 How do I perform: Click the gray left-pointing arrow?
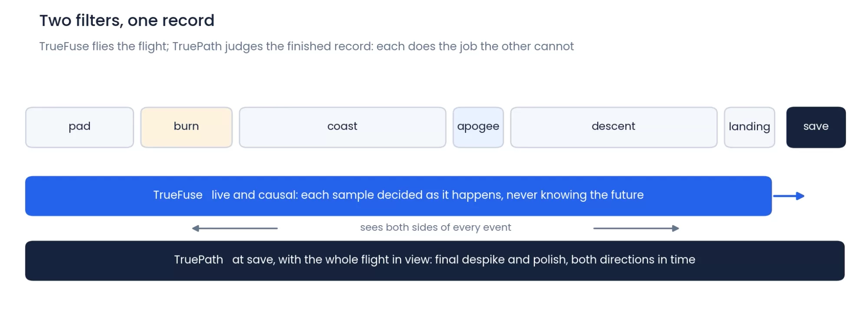[235, 228]
